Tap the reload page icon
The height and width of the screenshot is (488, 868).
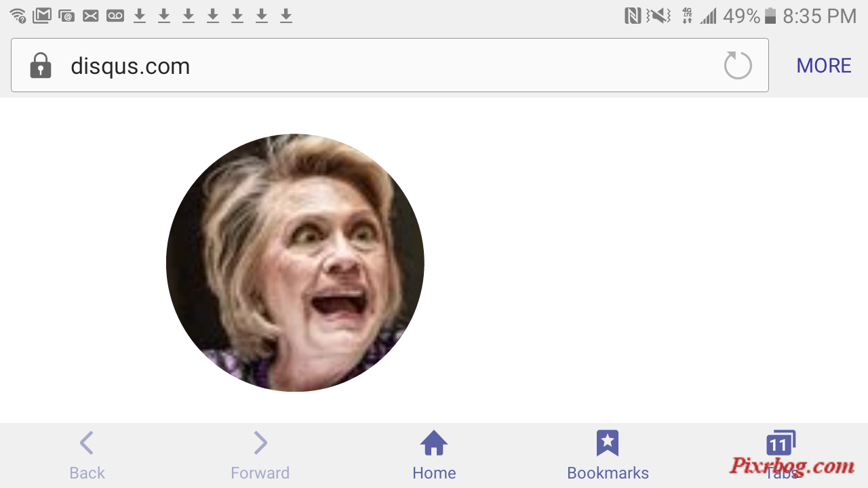[738, 66]
